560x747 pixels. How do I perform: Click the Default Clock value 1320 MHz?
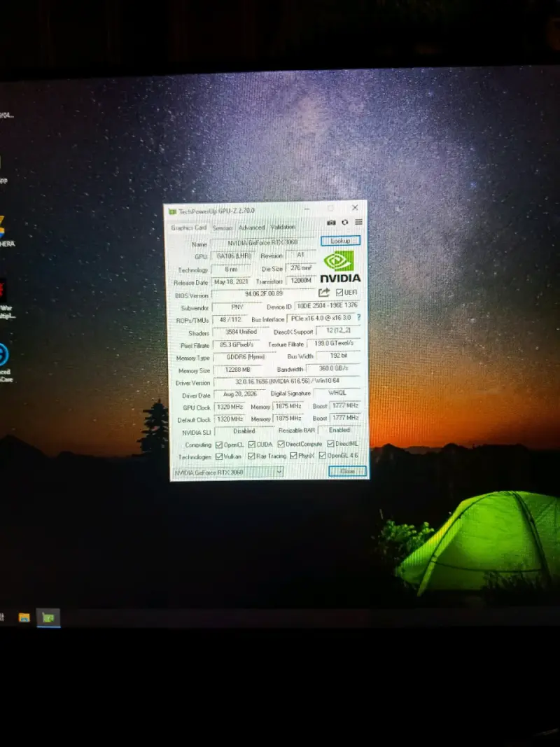point(230,419)
